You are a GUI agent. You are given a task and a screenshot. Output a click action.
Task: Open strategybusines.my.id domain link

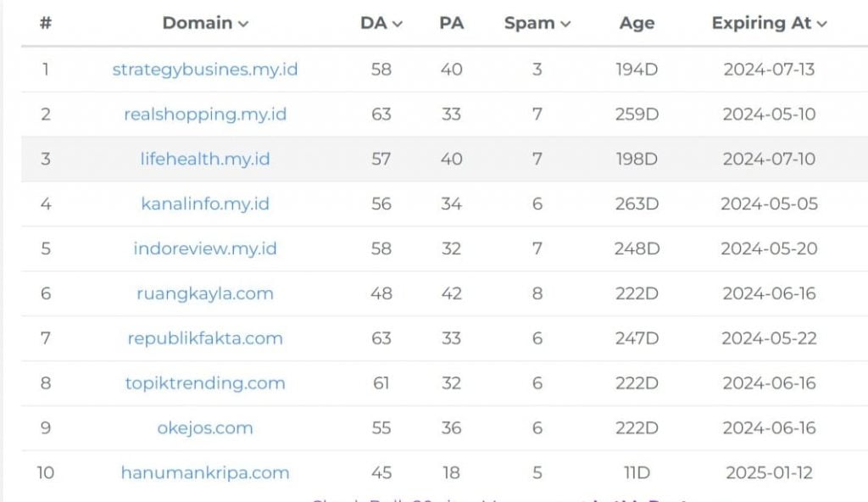(205, 70)
